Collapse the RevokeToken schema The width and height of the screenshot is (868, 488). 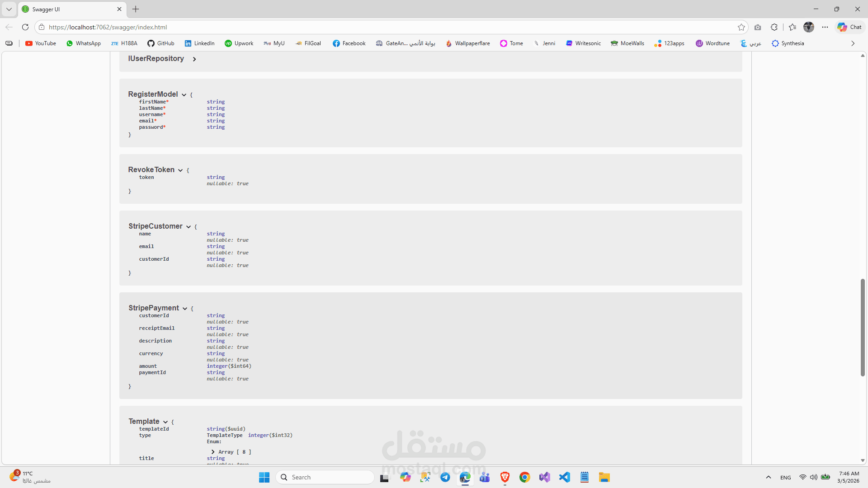(180, 170)
